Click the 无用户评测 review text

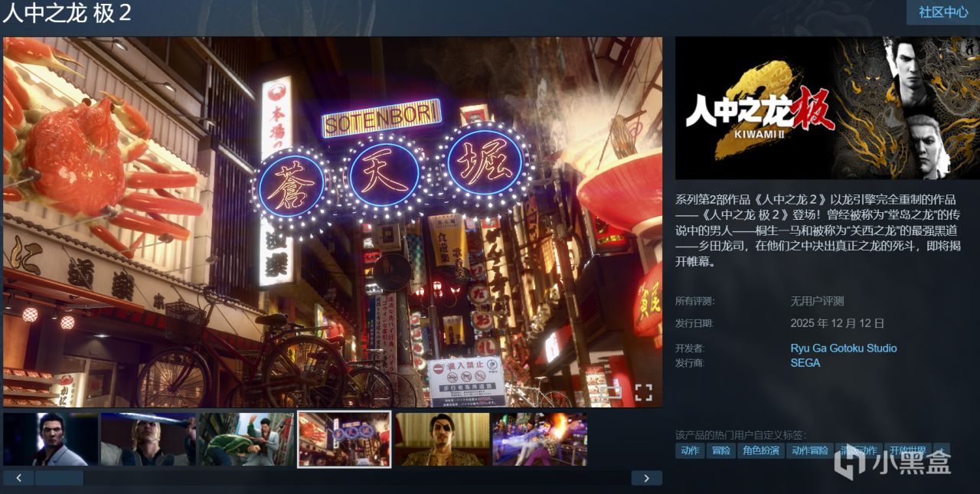point(817,301)
